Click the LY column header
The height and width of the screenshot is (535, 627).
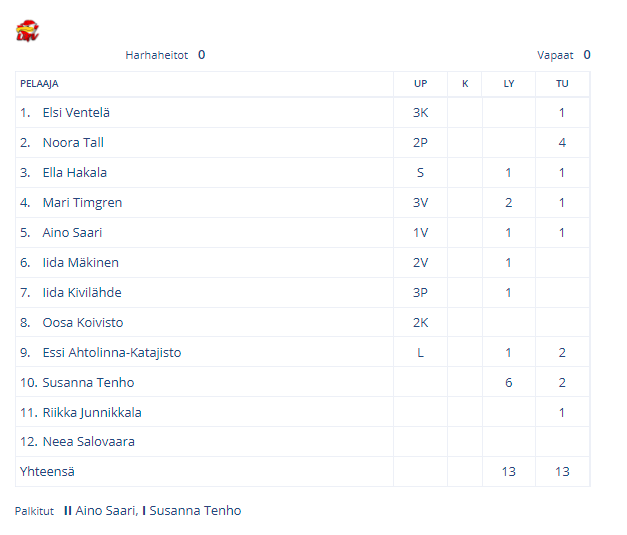click(509, 84)
